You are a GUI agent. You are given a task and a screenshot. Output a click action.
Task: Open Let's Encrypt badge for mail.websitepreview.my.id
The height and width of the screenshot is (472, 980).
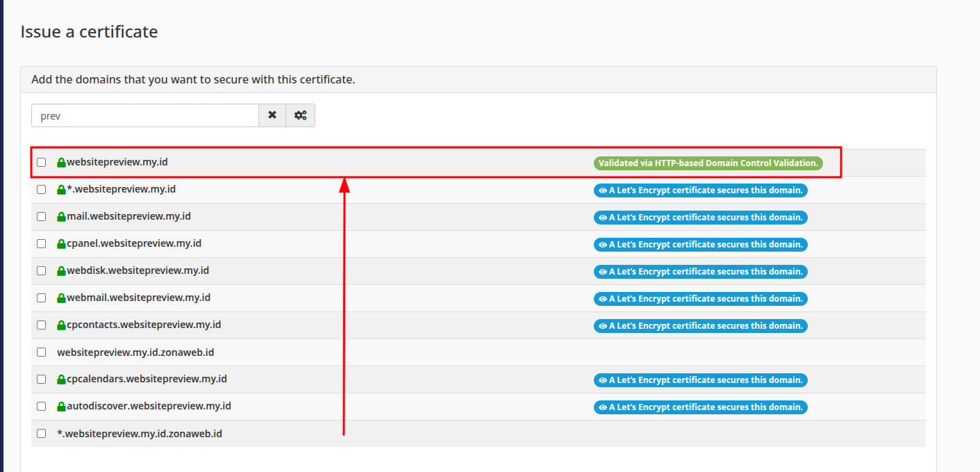point(701,218)
